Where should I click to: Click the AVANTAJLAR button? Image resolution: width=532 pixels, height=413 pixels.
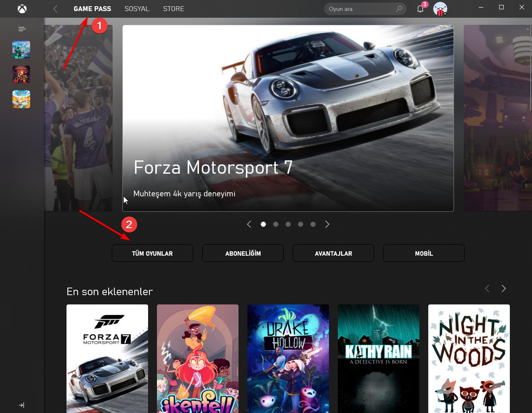pos(333,253)
